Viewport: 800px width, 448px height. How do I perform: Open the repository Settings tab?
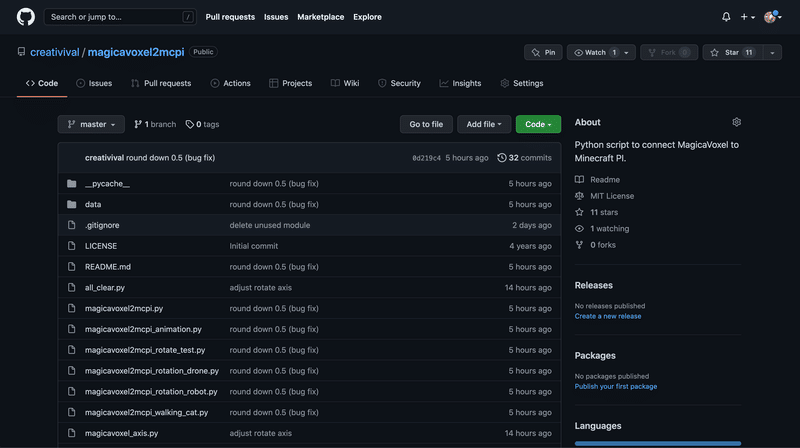coord(522,83)
